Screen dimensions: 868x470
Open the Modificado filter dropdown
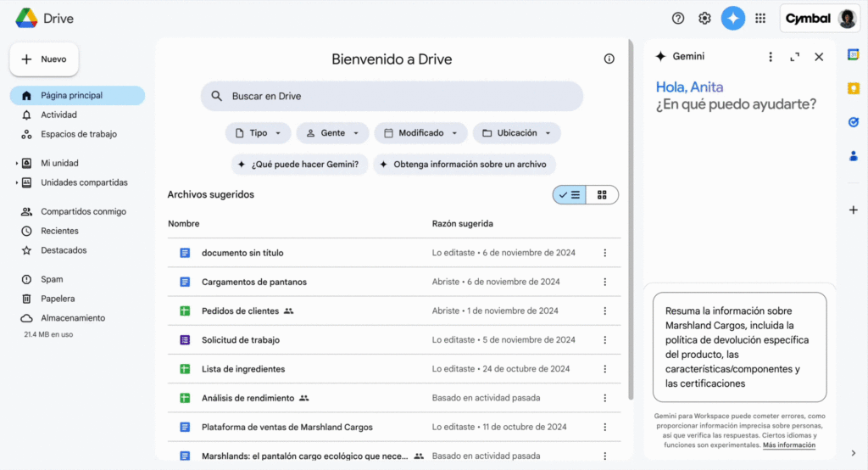click(420, 133)
